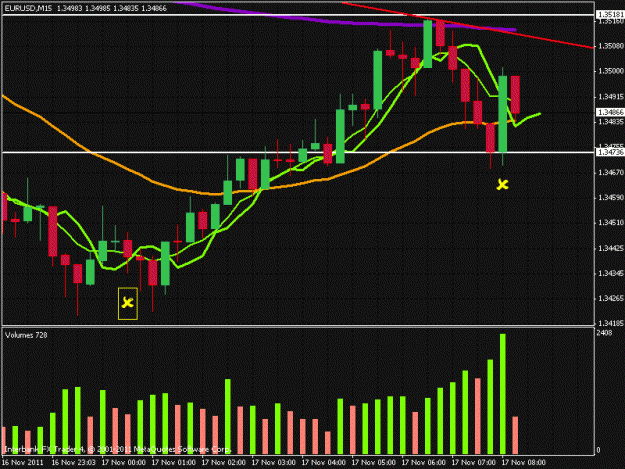Click the tallest green volume bar
Screen dimensions: 625x469
pos(503,394)
